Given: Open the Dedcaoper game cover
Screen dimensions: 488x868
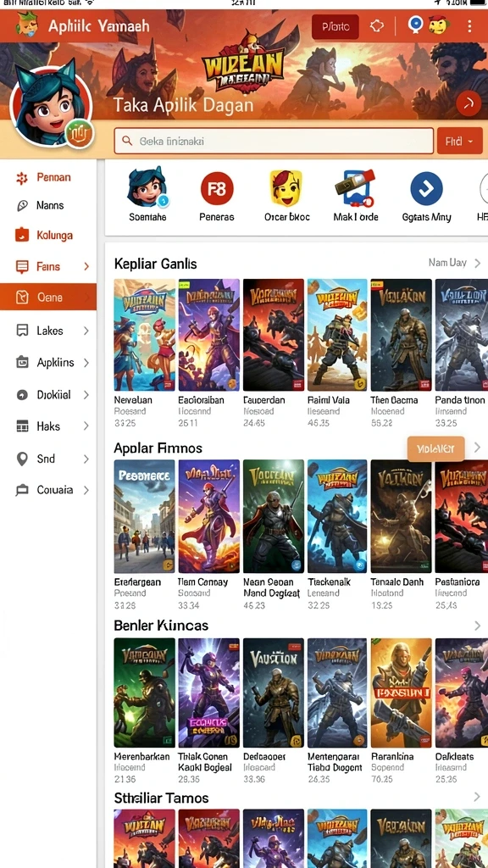Looking at the screenshot, I should 274,693.
